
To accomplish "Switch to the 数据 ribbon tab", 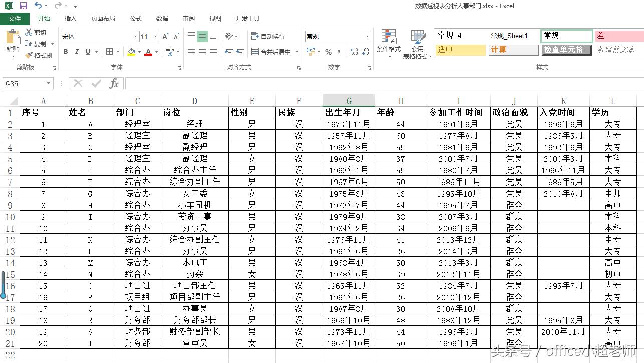I will click(162, 18).
